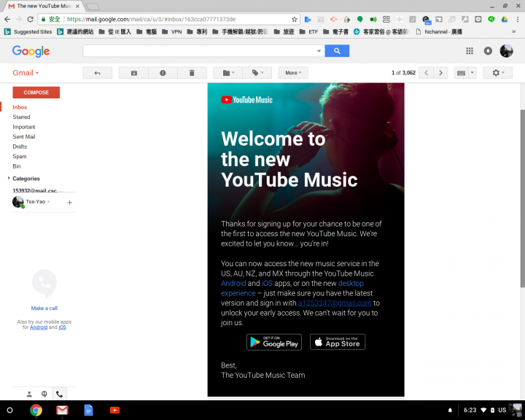This screenshot has width=525, height=420.
Task: Open the Google apps grid
Action: 470,51
